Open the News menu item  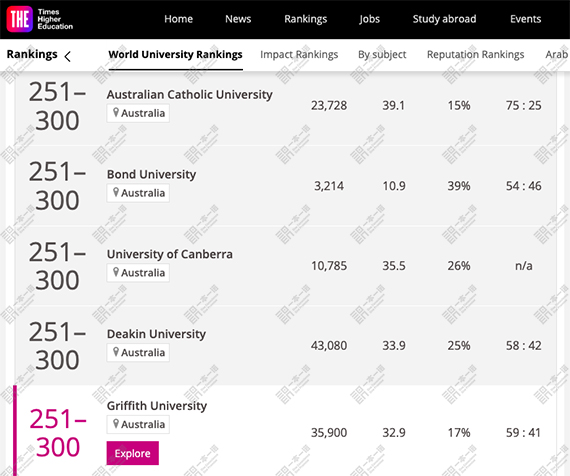[238, 19]
